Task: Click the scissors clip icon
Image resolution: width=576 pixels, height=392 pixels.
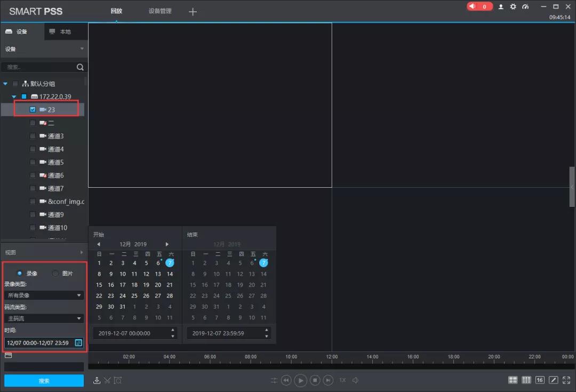Action: (x=107, y=380)
